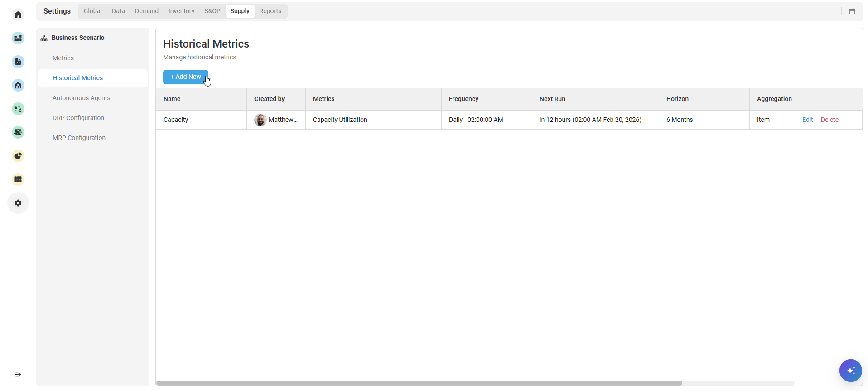Image resolution: width=868 pixels, height=391 pixels.
Task: Open the document with chart icon
Action: [x=18, y=62]
